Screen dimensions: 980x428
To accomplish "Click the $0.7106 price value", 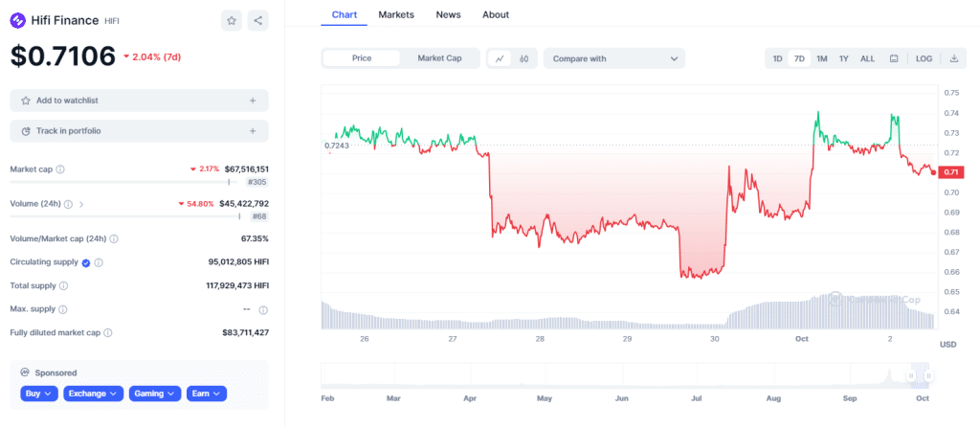I will point(63,56).
